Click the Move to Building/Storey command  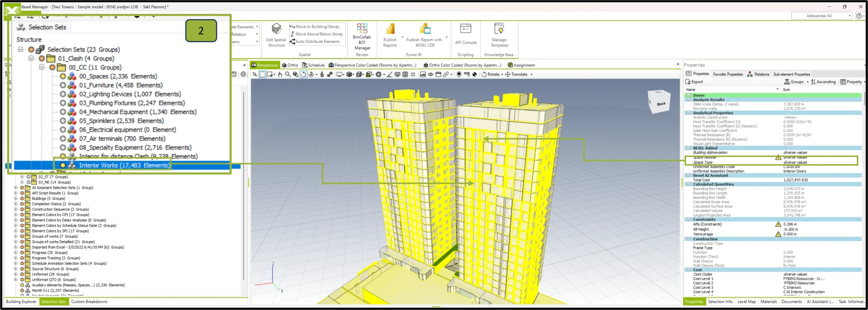314,26
